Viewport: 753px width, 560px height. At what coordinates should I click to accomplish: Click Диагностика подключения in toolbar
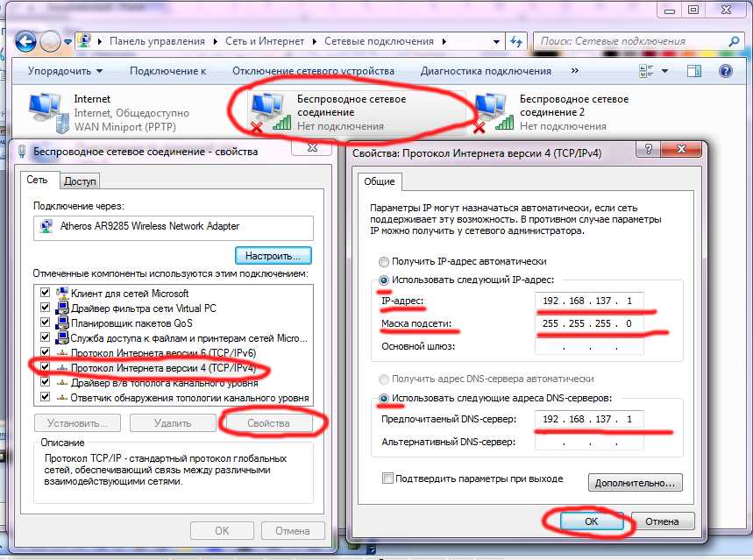[486, 71]
